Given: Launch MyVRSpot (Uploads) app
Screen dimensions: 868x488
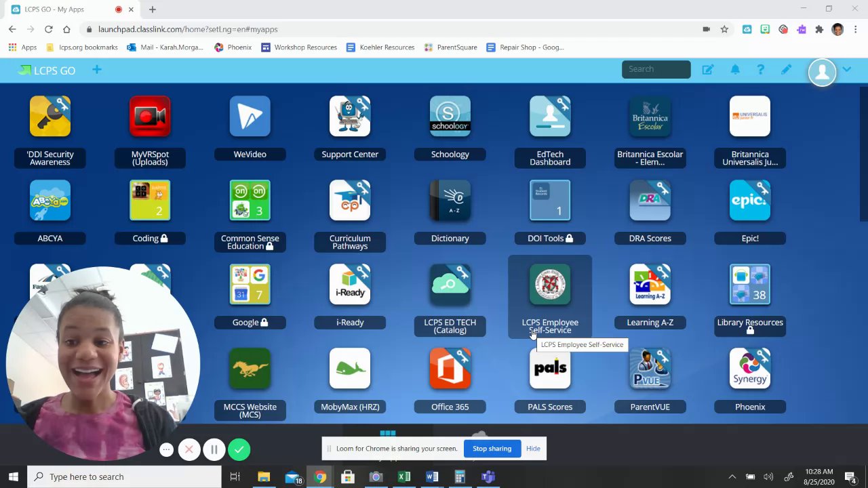Looking at the screenshot, I should [150, 117].
